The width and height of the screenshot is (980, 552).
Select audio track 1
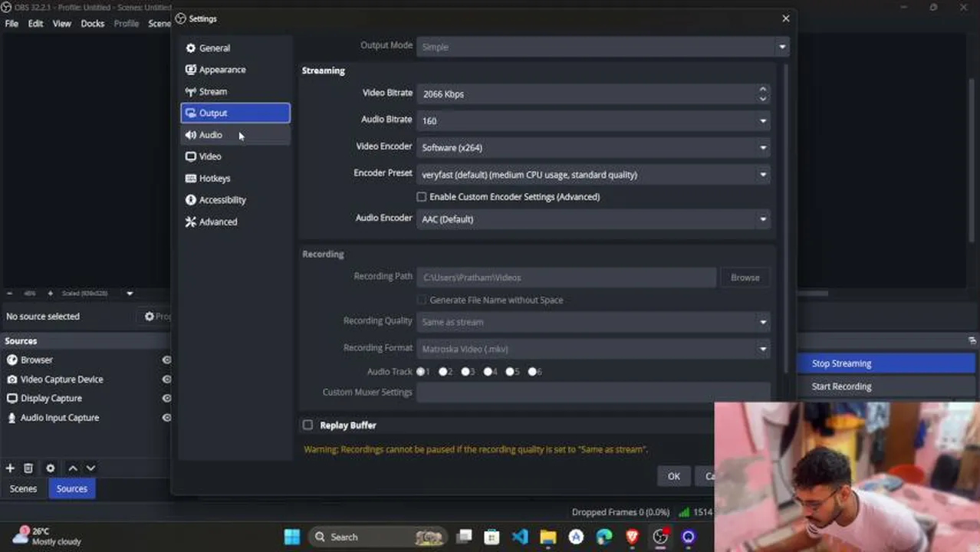point(420,372)
